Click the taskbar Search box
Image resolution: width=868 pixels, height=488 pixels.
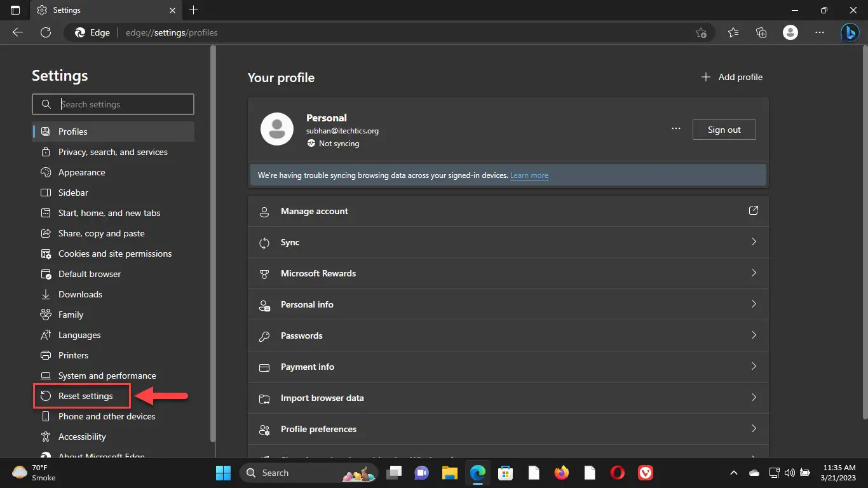point(309,473)
